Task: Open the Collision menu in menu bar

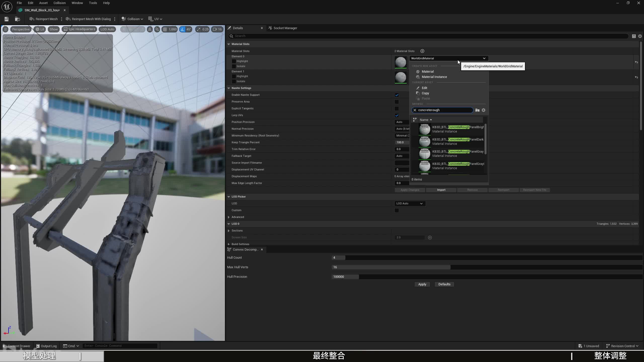Action: [x=59, y=3]
